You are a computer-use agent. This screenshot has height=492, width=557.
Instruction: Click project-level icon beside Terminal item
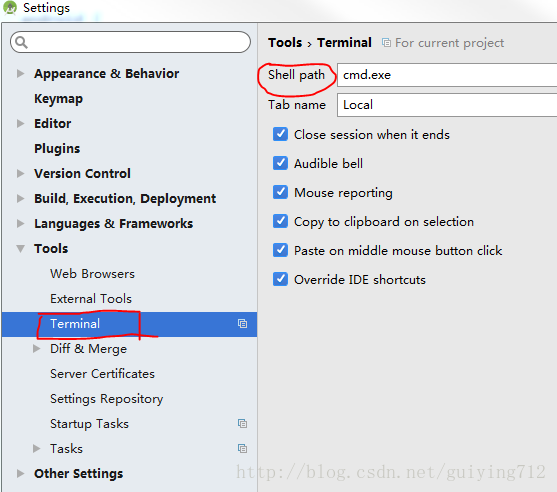(242, 324)
